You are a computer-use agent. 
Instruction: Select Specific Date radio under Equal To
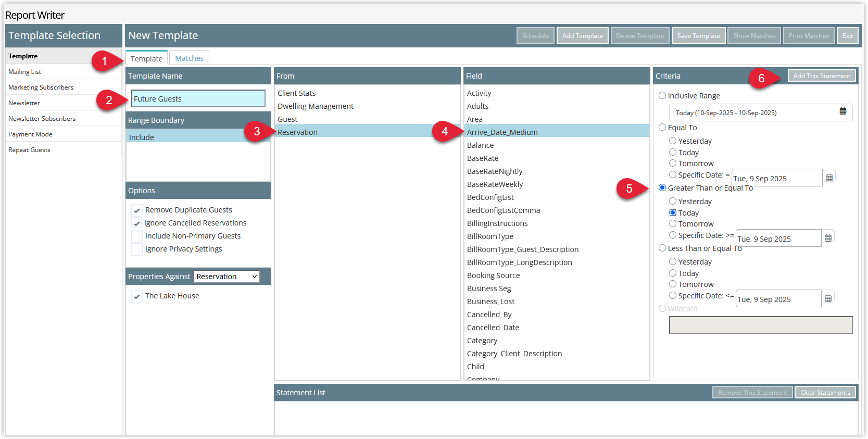coord(673,174)
